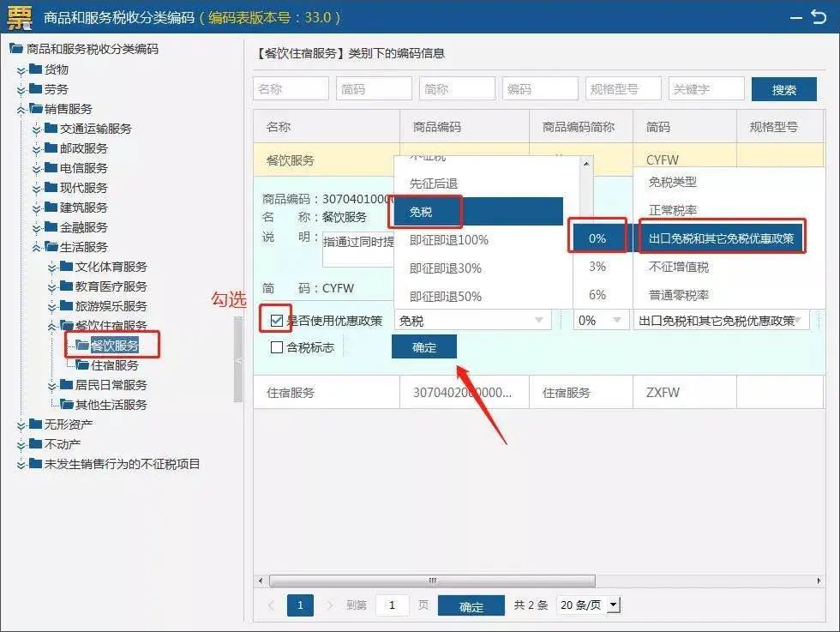
Task: Click the 编码 search input field
Action: pyautogui.click(x=541, y=88)
